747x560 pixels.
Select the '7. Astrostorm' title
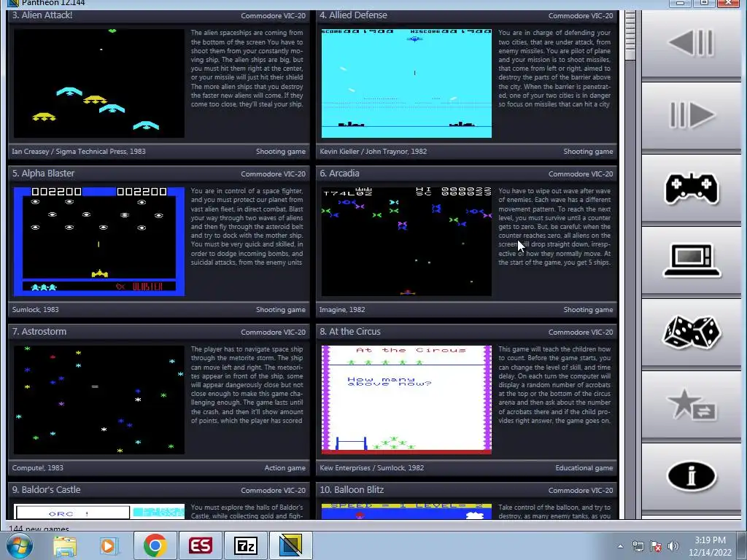pos(39,332)
